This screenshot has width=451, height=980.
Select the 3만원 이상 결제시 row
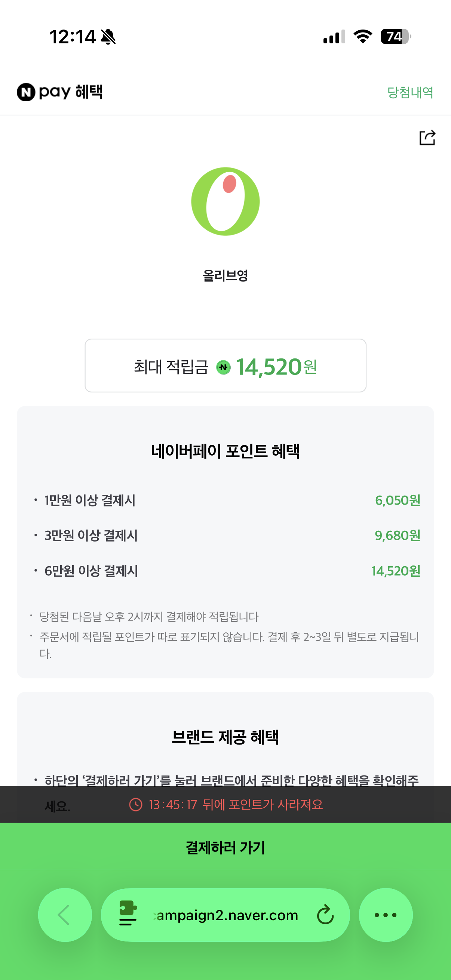click(225, 535)
